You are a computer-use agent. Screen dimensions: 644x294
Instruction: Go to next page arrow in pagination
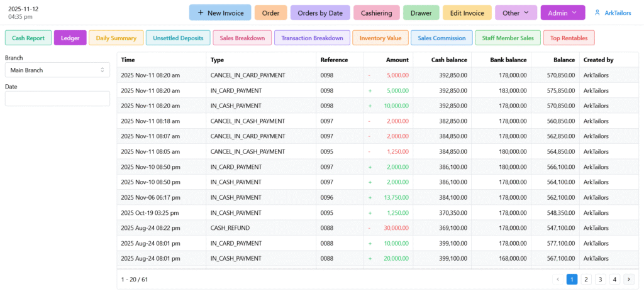click(x=628, y=279)
